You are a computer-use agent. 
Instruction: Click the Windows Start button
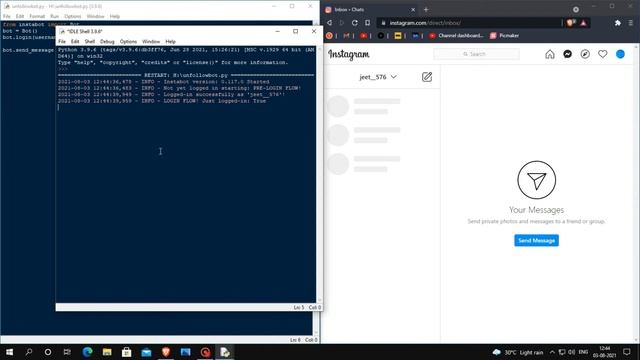(9, 352)
